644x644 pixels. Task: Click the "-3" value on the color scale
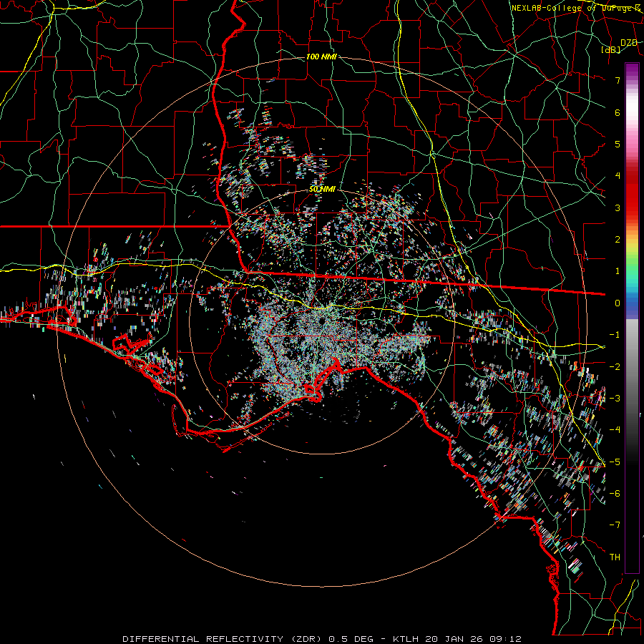tap(615, 399)
